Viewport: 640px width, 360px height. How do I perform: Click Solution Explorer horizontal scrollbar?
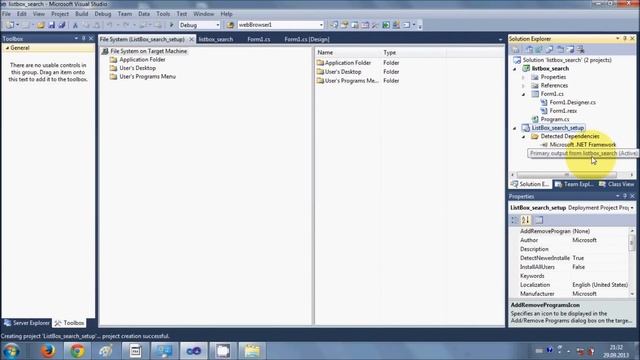(x=572, y=175)
